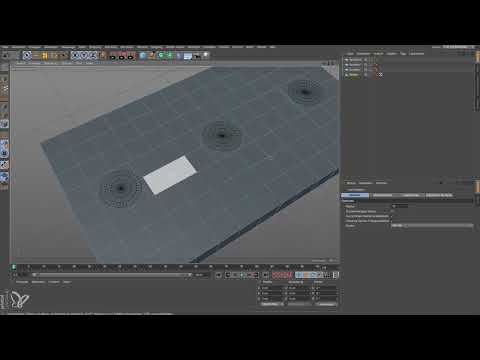This screenshot has width=480, height=360.
Task: Click the Floor environment icon
Action: click(188, 56)
